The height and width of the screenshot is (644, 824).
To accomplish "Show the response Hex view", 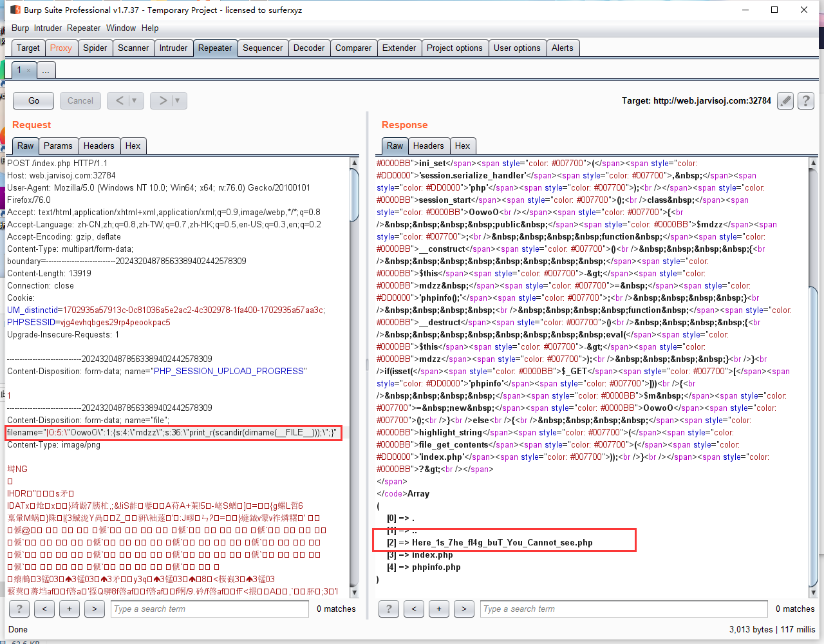I will (x=462, y=146).
